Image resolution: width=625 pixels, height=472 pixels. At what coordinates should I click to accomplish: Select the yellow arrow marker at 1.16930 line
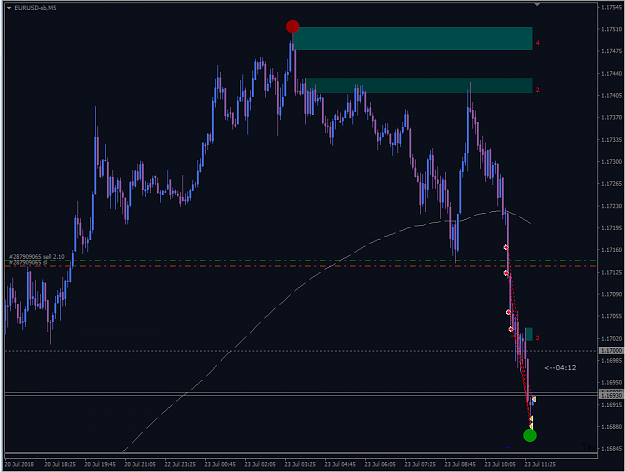click(x=533, y=399)
